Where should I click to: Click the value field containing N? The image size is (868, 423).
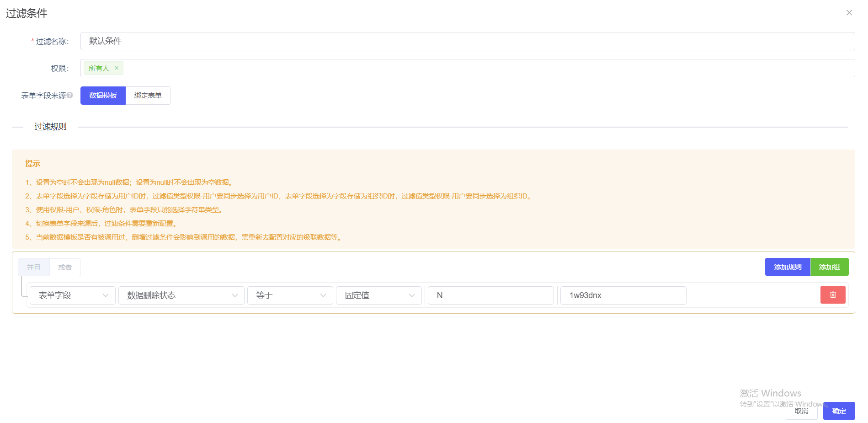tap(490, 295)
